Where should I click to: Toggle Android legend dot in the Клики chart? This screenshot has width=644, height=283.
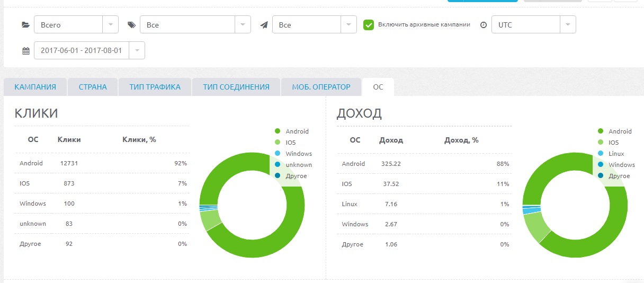click(x=277, y=131)
